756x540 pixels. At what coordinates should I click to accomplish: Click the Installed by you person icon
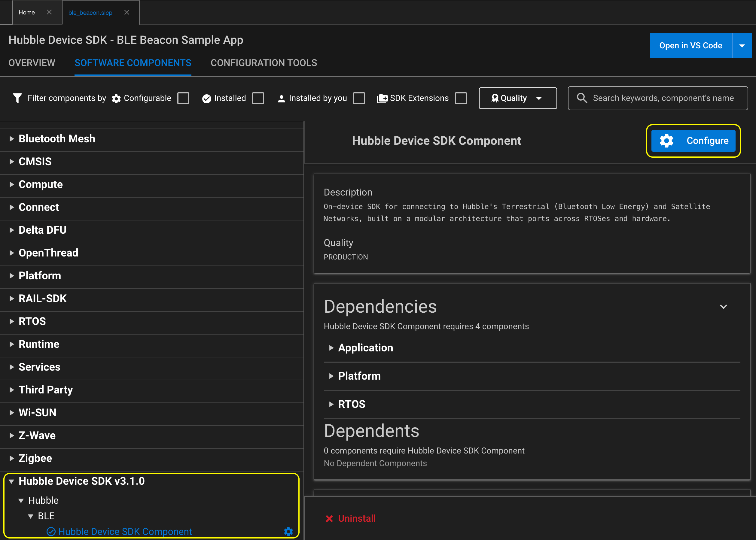click(281, 99)
